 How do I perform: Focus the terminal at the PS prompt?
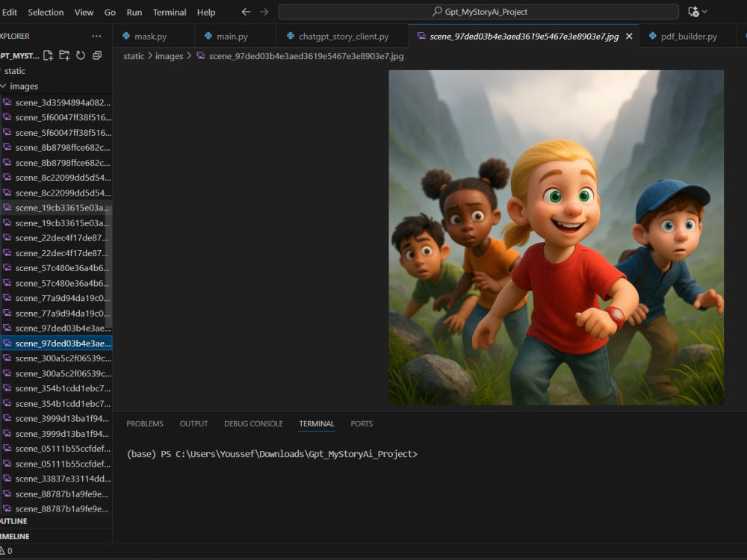(272, 454)
